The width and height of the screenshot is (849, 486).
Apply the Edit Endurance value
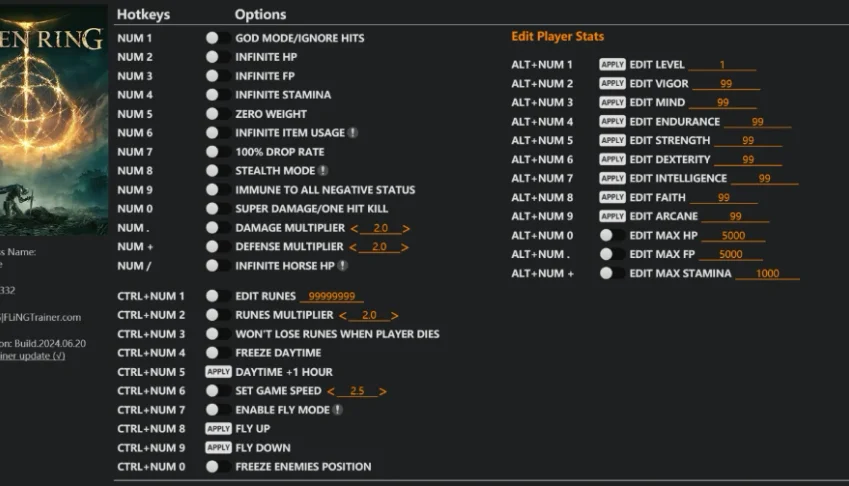pos(612,121)
